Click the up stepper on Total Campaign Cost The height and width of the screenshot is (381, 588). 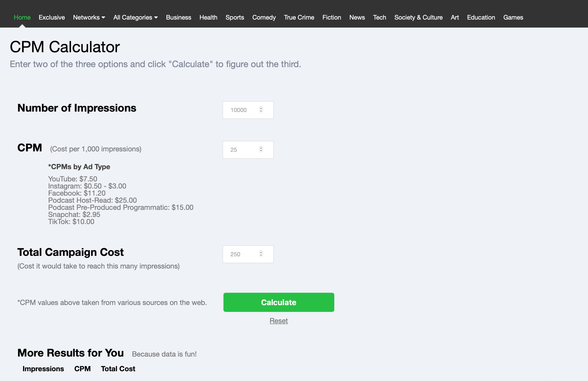[262, 252]
